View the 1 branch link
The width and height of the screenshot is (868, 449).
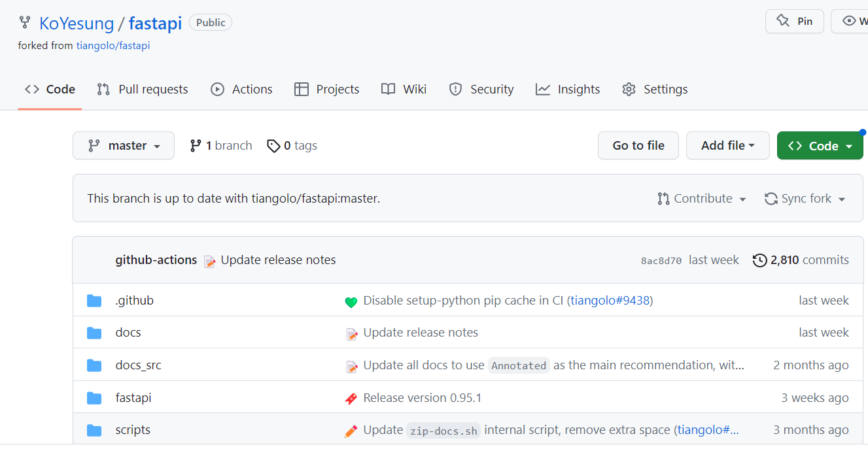pos(221,146)
